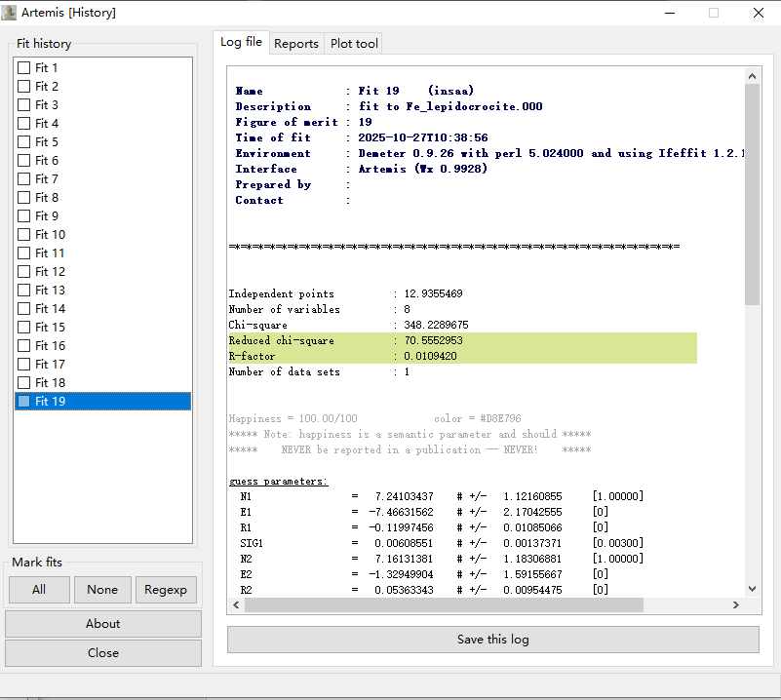Viewport: 781px width, 700px height.
Task: Open the Plot tool tab
Action: [354, 43]
